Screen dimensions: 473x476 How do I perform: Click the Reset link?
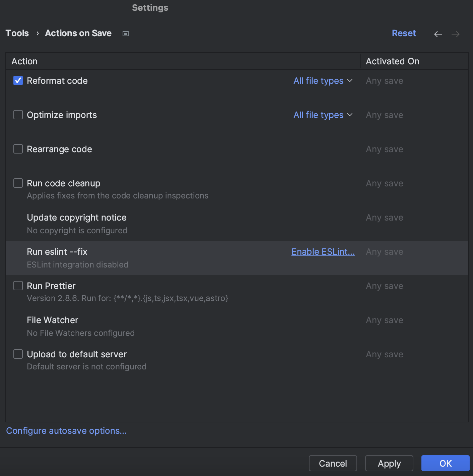tap(404, 33)
